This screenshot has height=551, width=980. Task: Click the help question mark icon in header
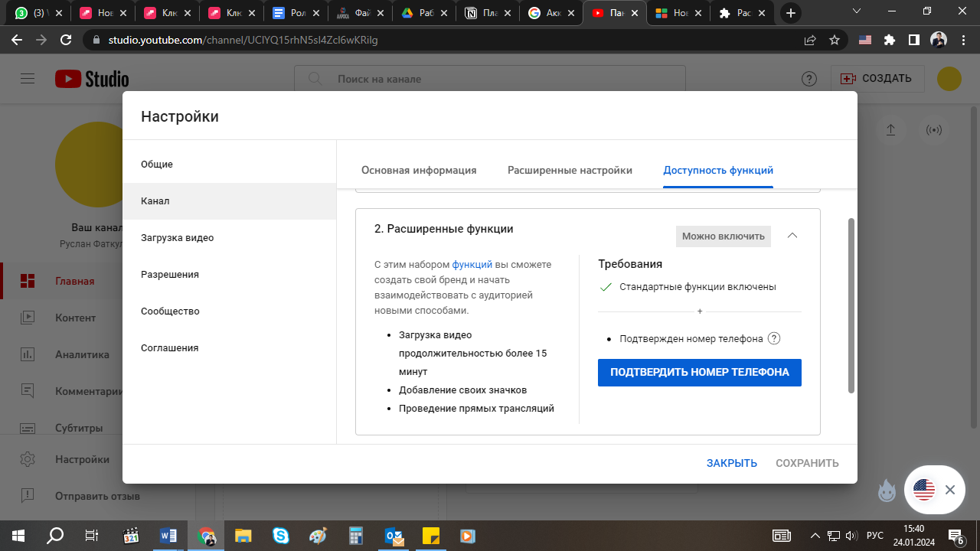point(808,79)
